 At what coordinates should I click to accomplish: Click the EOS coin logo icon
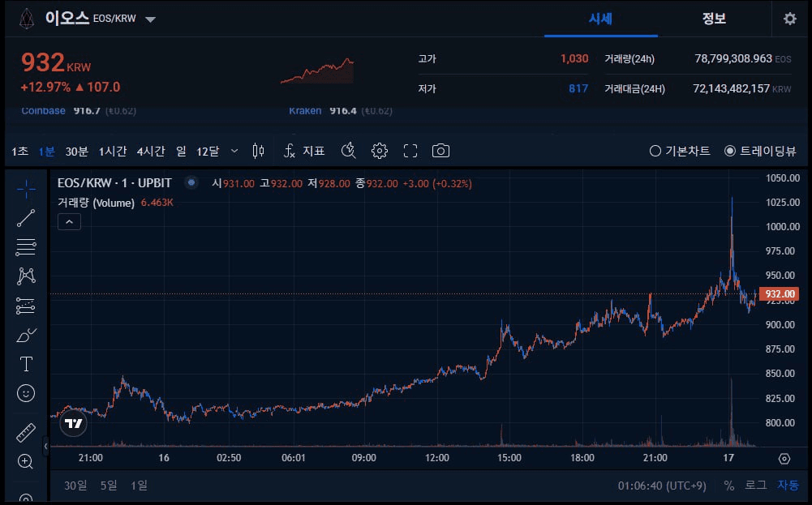coord(27,19)
